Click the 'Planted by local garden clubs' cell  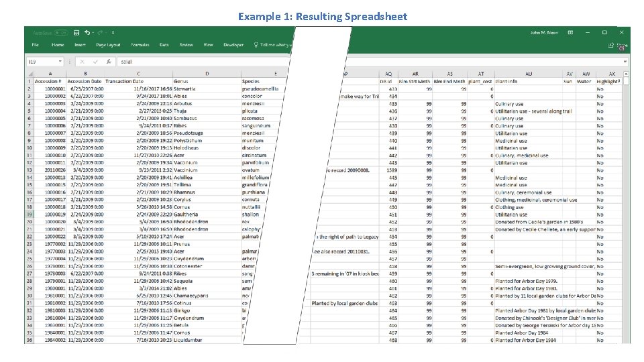[x=345, y=303]
